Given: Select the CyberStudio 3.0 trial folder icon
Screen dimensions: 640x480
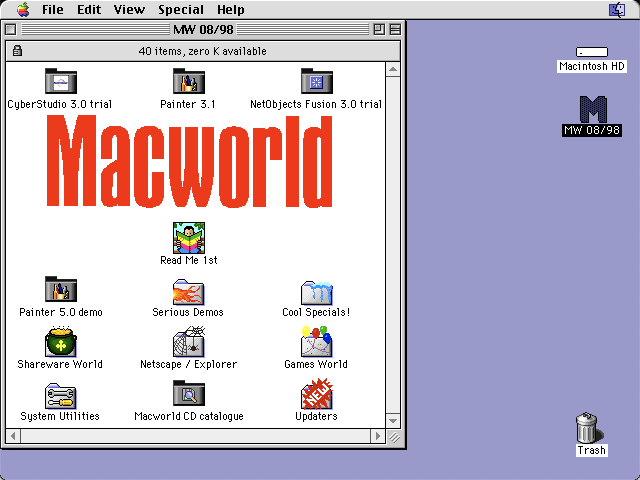Looking at the screenshot, I should [61, 81].
